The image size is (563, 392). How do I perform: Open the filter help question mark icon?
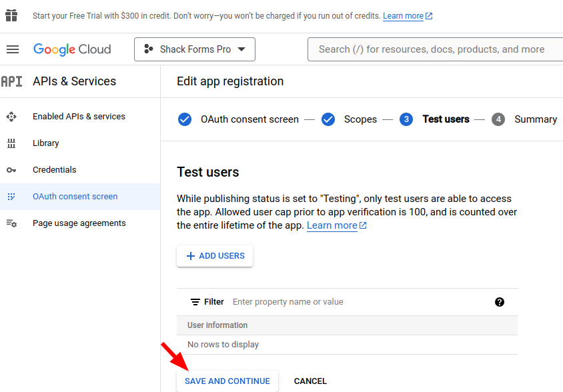click(x=500, y=302)
